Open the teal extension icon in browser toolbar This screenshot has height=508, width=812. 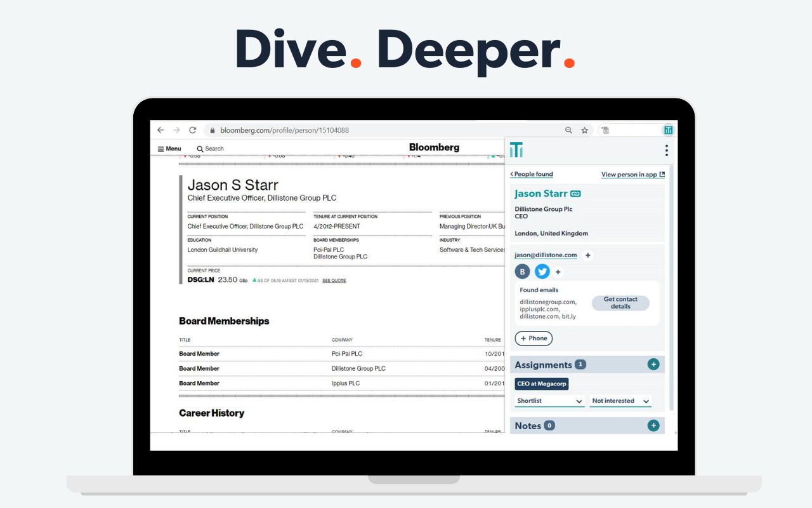pyautogui.click(x=668, y=130)
